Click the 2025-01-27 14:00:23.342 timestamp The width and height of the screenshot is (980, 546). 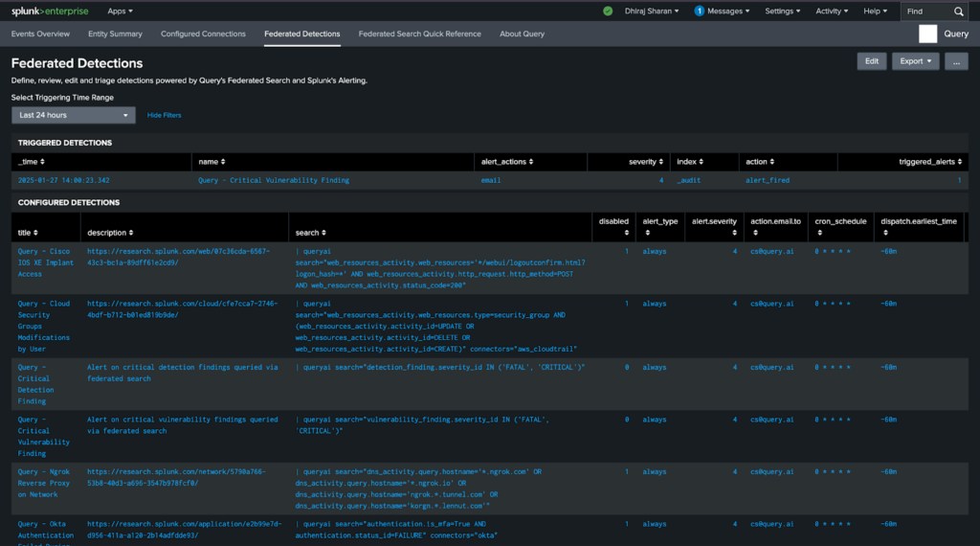pos(64,180)
